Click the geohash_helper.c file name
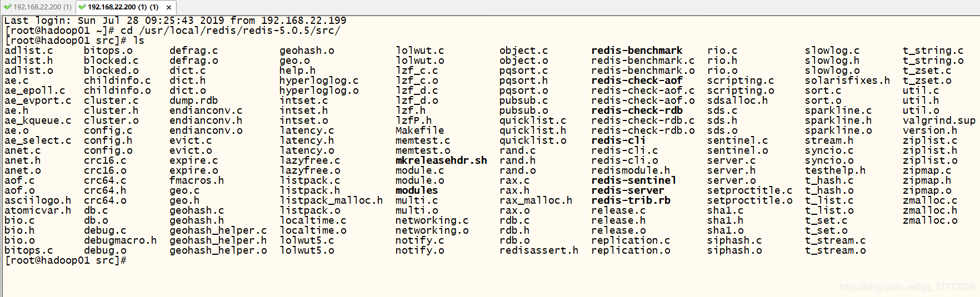Screen dimensions: 980x297 pyautogui.click(x=218, y=230)
